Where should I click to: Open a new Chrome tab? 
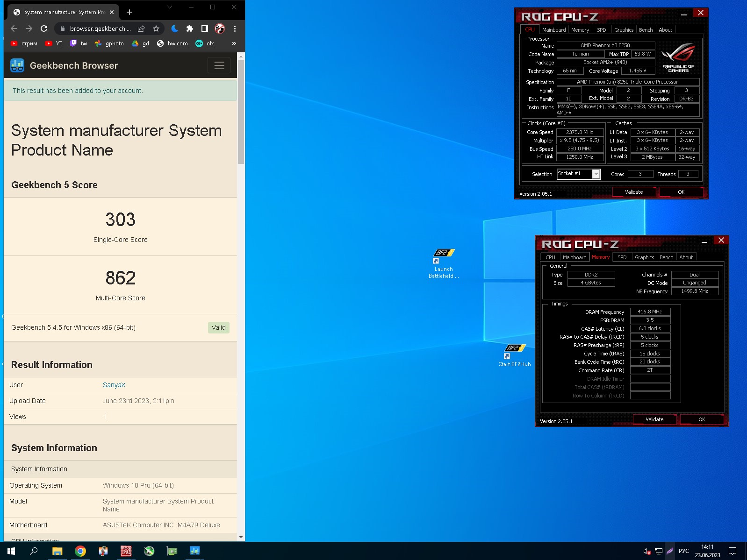tap(129, 12)
